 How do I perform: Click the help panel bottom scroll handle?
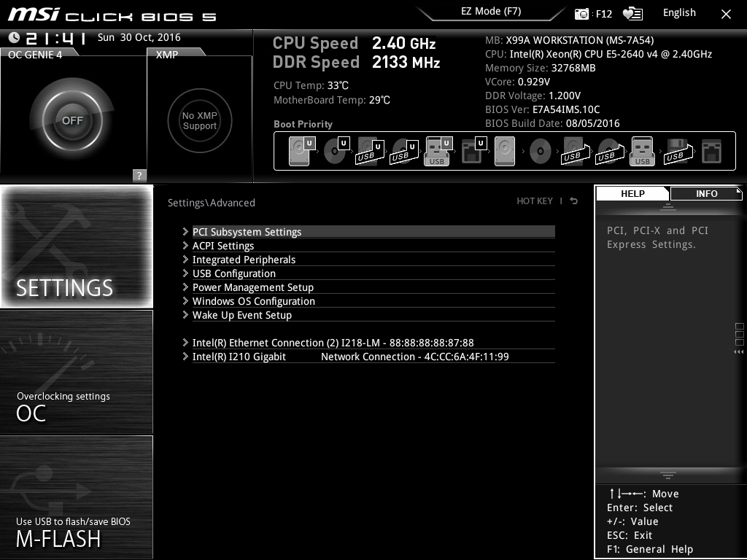[x=668, y=475]
